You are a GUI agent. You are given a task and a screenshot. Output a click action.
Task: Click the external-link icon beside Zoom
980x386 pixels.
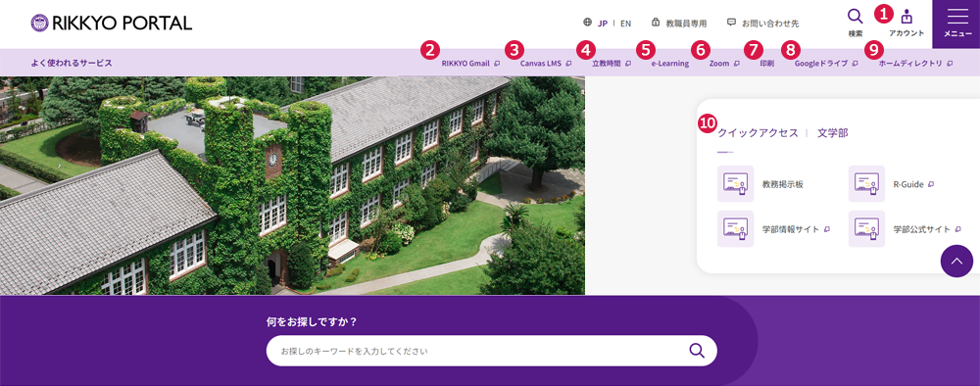point(737,63)
